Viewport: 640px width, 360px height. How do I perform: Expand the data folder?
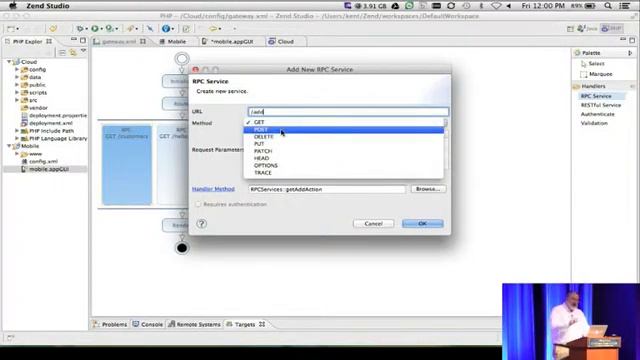(x=17, y=77)
